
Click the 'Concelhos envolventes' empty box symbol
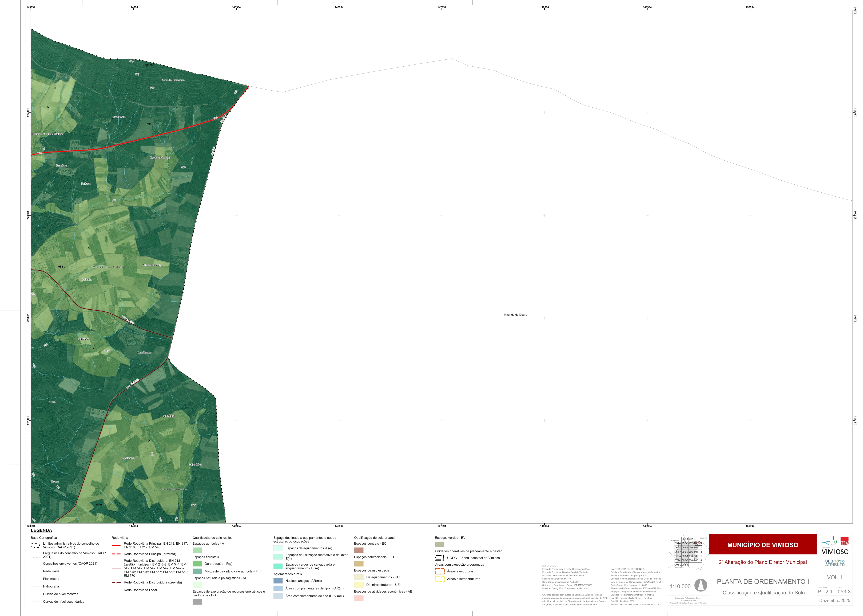(x=35, y=564)
